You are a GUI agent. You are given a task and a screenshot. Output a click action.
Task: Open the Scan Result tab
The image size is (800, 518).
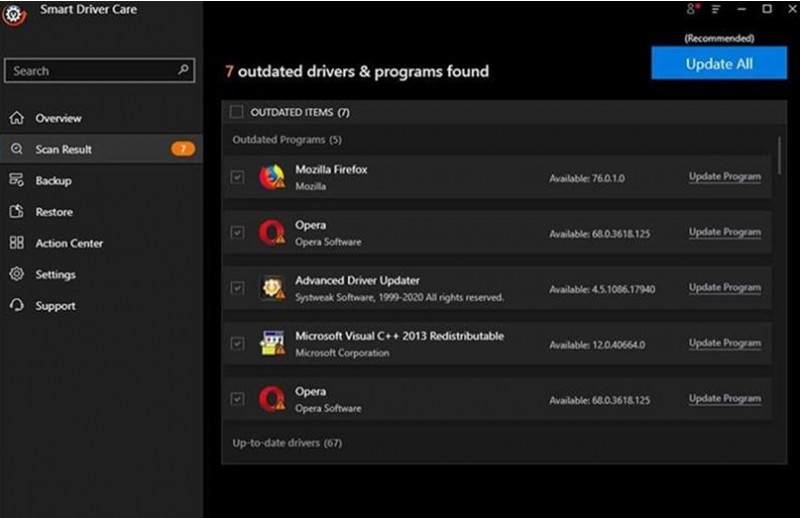(64, 149)
